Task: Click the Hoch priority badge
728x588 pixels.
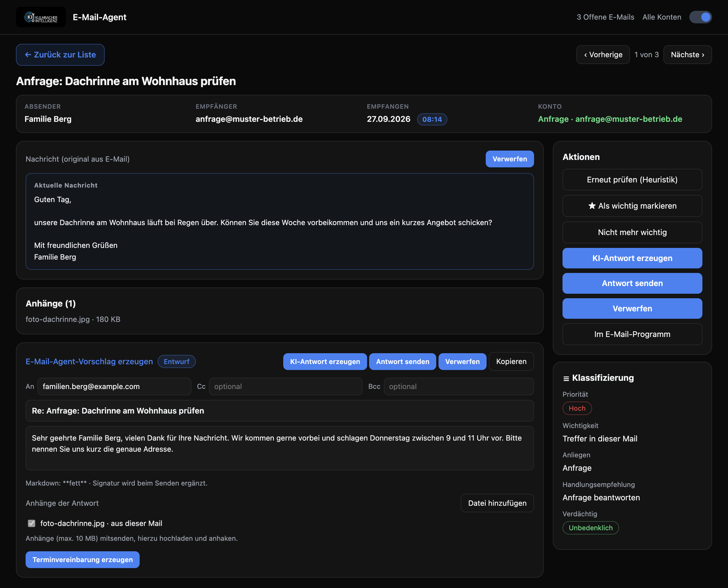Action: [x=577, y=408]
